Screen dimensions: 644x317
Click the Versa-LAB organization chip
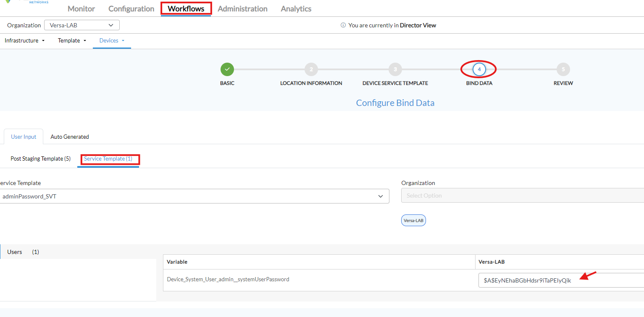point(413,220)
